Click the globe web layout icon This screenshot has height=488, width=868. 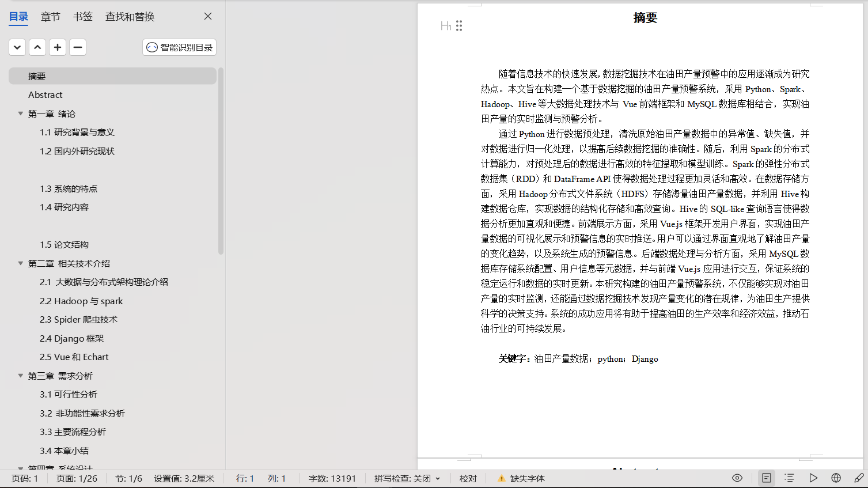836,478
